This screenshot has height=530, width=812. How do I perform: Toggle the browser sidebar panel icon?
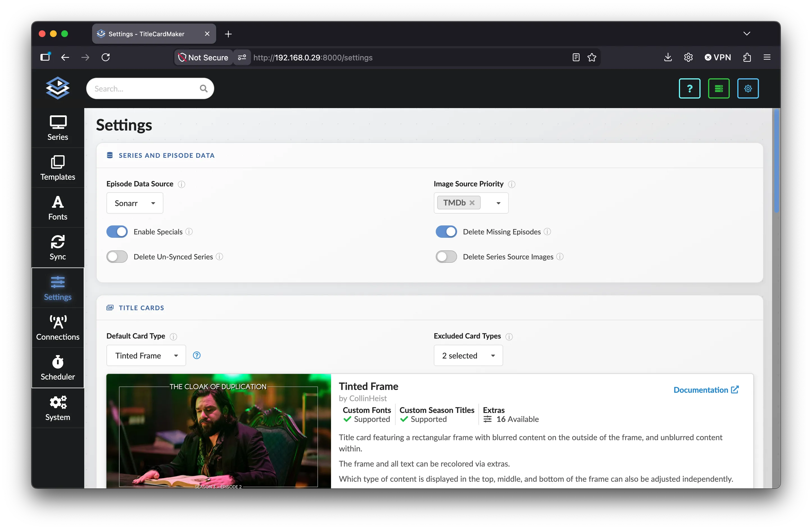click(x=45, y=57)
